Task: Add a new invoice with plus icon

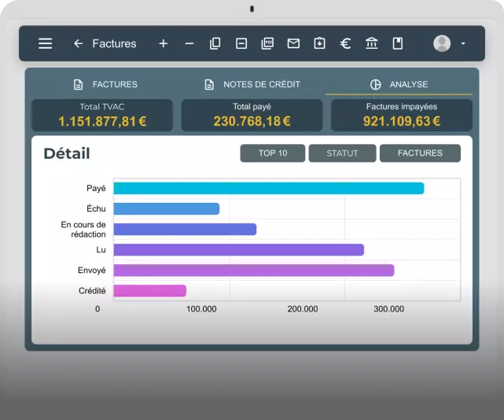Action: (164, 43)
